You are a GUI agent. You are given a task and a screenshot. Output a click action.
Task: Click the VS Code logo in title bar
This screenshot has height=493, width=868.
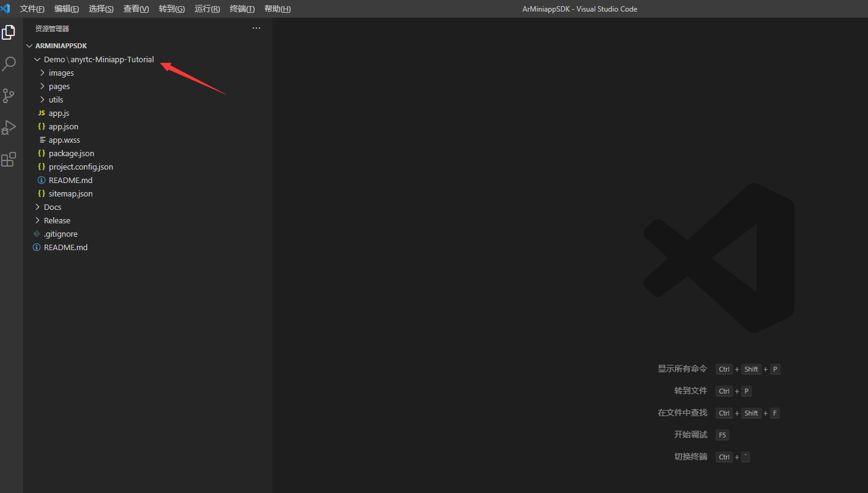point(5,9)
